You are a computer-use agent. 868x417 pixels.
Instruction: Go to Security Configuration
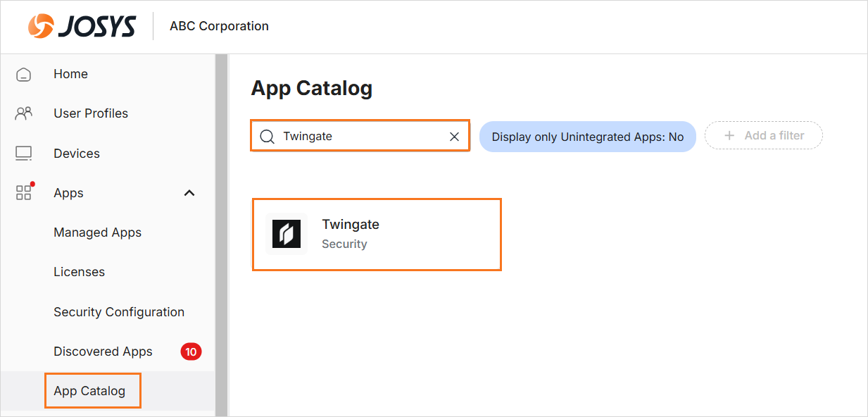pyautogui.click(x=119, y=312)
